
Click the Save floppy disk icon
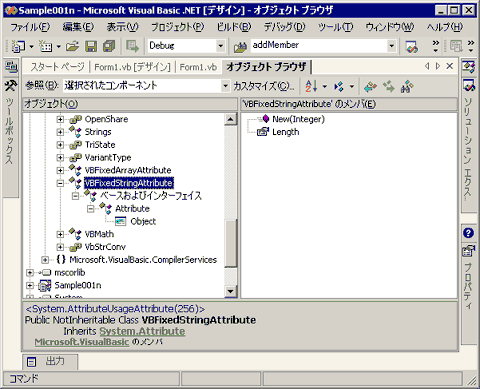pos(91,46)
